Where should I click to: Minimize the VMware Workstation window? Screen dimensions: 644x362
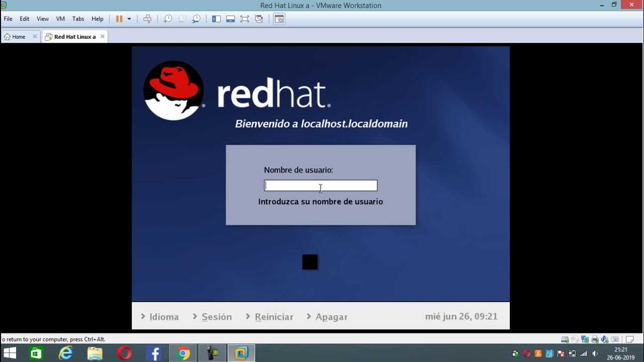[602, 5]
